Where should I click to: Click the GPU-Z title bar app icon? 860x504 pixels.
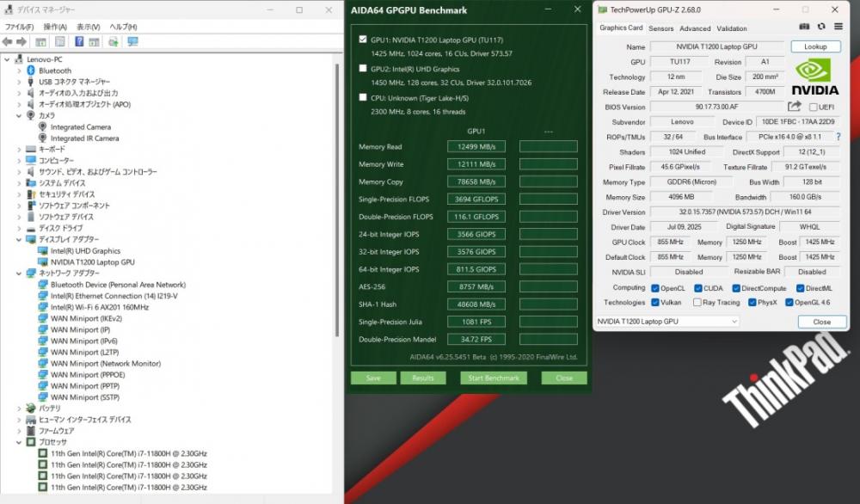click(x=602, y=9)
